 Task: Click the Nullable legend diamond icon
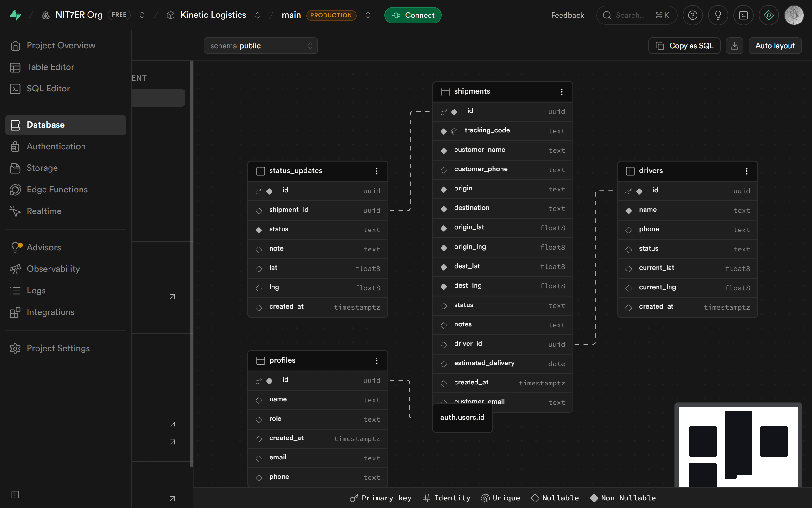tap(535, 498)
